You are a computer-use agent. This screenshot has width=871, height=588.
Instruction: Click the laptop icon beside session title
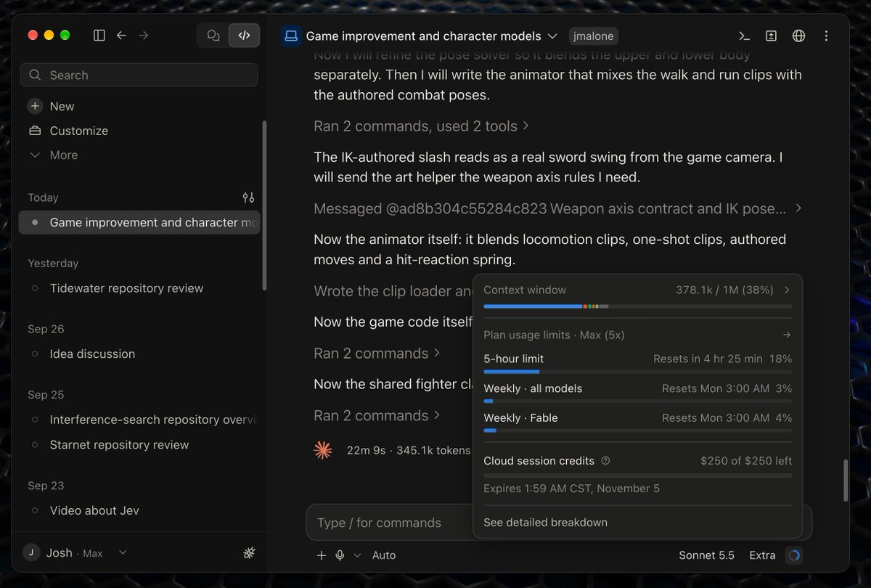pyautogui.click(x=291, y=36)
